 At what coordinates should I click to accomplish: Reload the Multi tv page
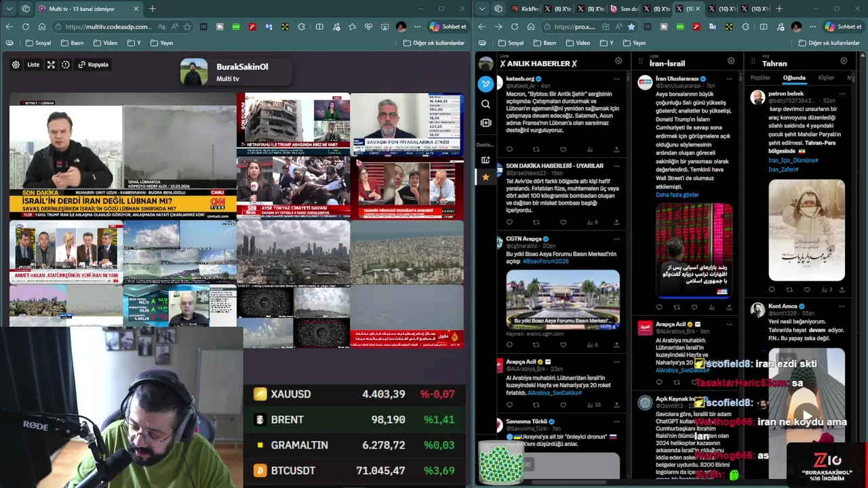point(25,26)
